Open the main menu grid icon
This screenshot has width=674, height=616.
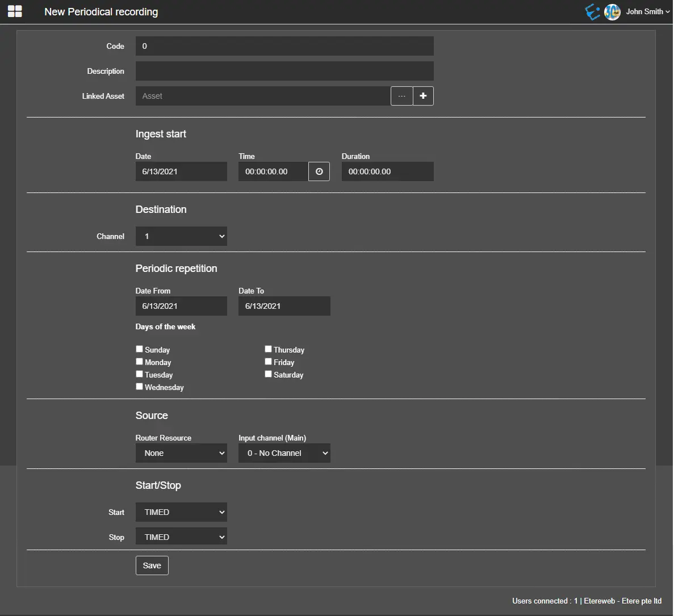point(15,11)
